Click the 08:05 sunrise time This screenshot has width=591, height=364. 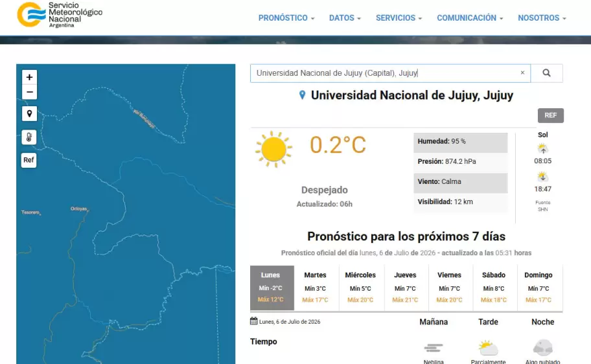[543, 161]
